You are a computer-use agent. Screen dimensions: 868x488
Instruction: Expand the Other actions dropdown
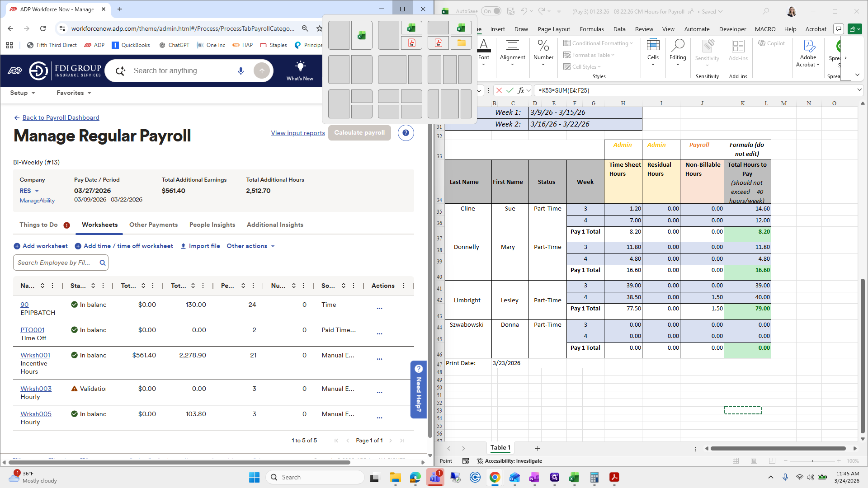point(250,246)
